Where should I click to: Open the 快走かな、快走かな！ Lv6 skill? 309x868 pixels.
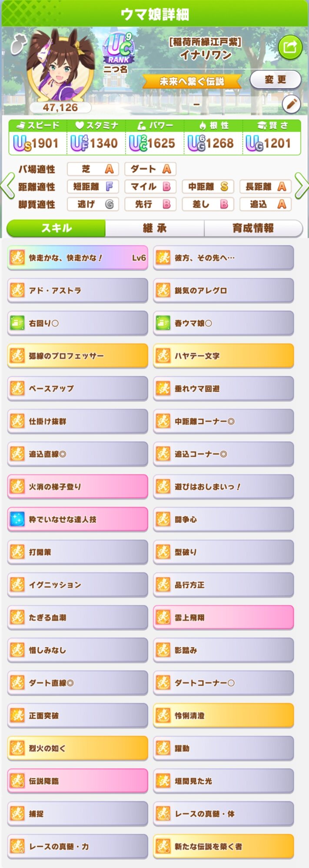coord(78,258)
